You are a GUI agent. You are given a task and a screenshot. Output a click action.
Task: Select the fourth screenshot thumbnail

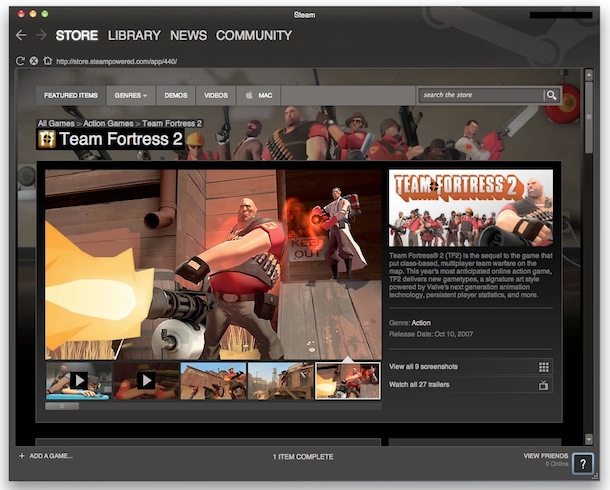coord(280,381)
